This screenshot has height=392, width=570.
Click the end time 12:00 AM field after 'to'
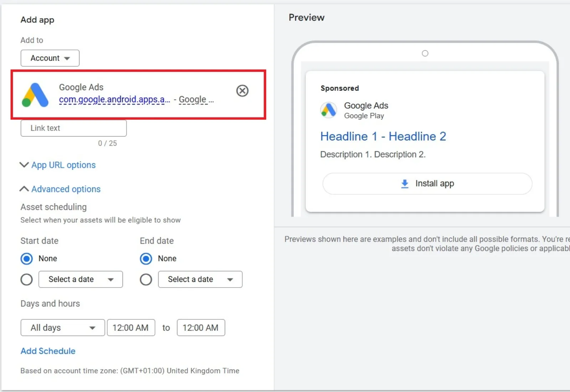pos(201,327)
